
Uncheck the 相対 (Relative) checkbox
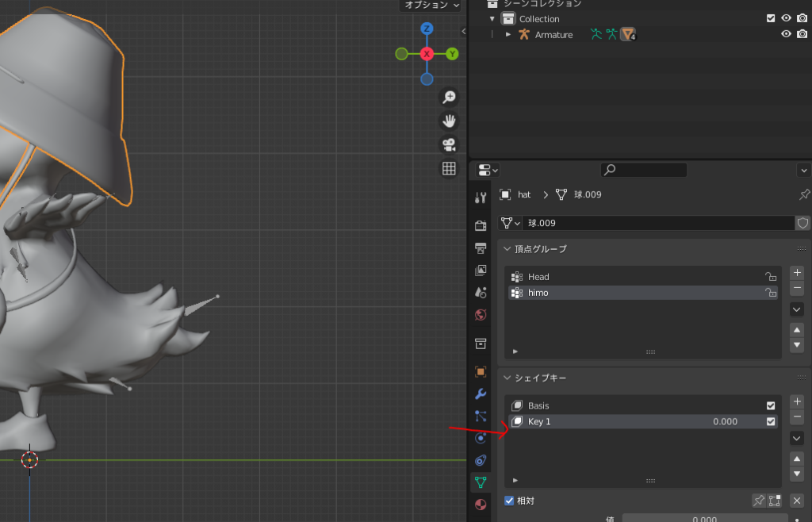(x=510, y=501)
